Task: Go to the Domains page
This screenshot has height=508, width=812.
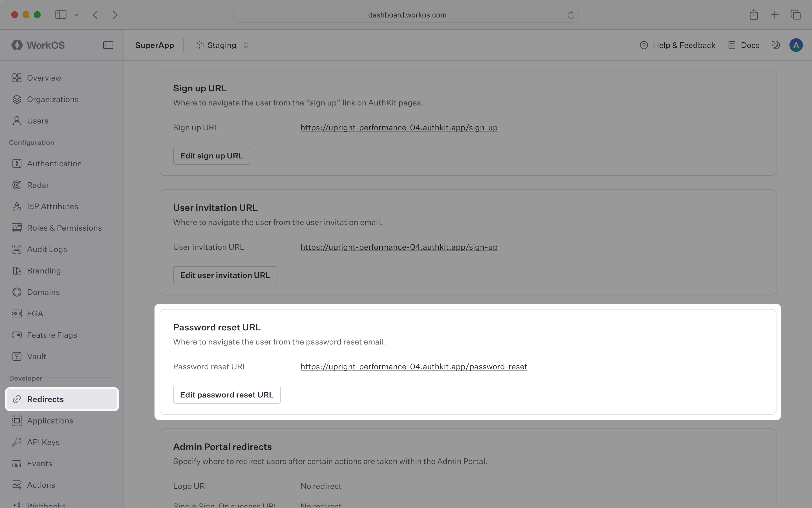Action: click(x=43, y=292)
